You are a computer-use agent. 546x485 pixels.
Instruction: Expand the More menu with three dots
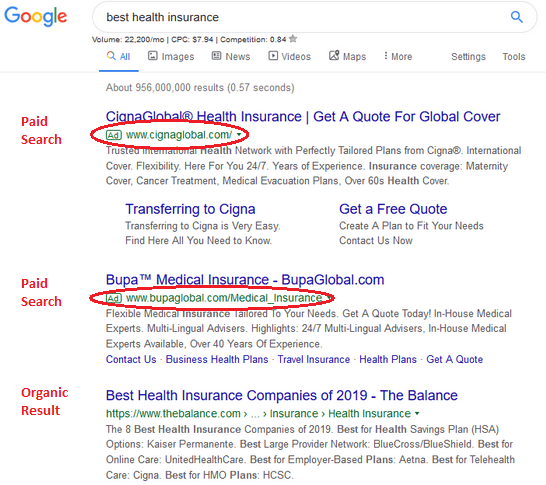pos(398,56)
